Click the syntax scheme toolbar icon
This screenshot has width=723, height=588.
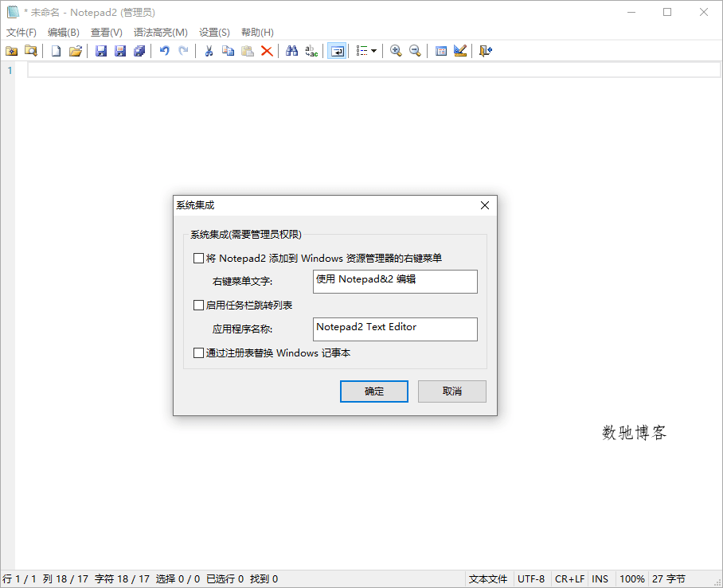[x=441, y=51]
